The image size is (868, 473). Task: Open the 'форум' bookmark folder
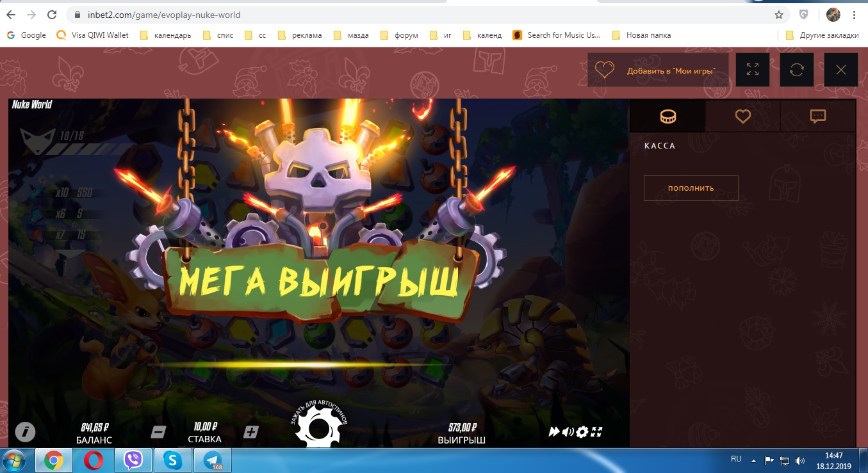pos(398,35)
